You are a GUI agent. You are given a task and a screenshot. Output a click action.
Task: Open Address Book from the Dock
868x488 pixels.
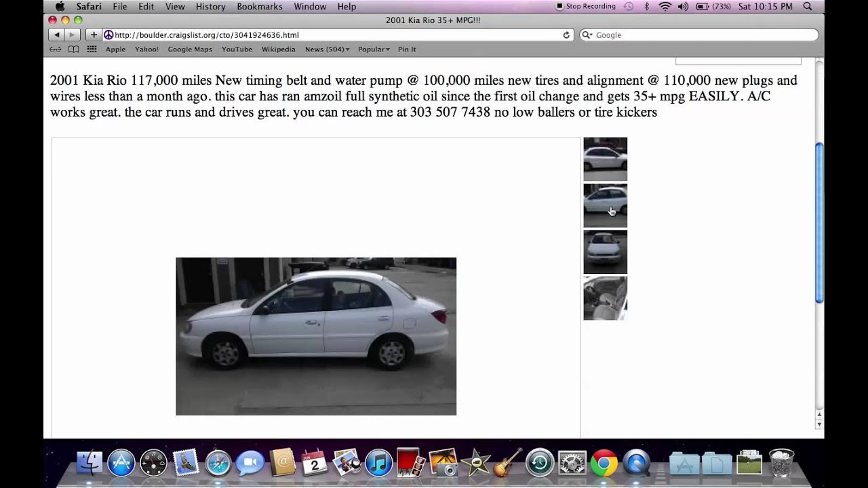click(282, 464)
